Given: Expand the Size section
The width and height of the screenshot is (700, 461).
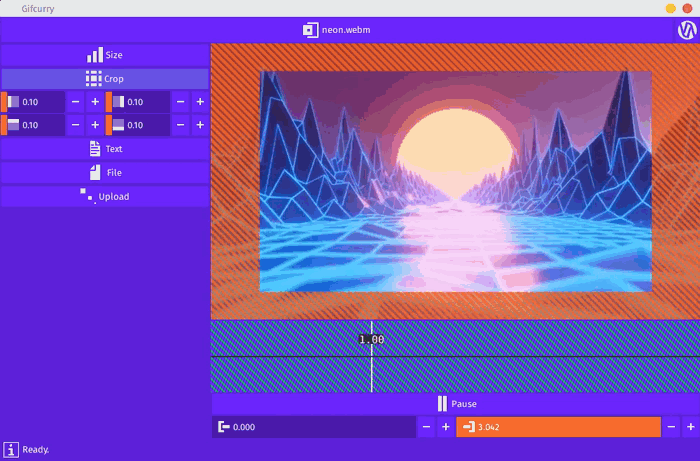Looking at the screenshot, I should click(105, 55).
